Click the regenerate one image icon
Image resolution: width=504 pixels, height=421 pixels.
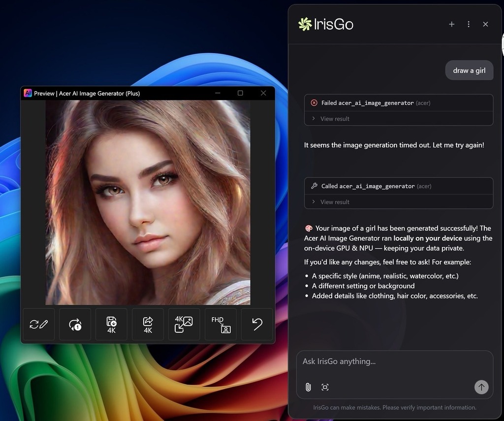75,324
